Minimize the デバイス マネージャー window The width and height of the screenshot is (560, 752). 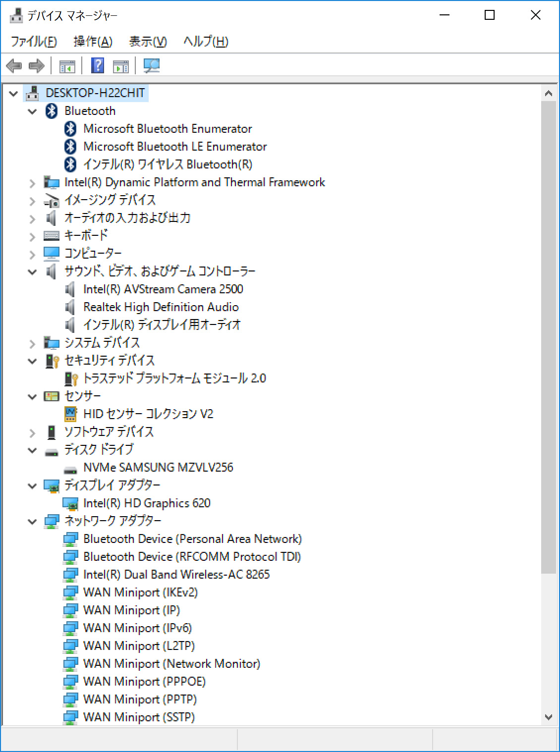445,15
